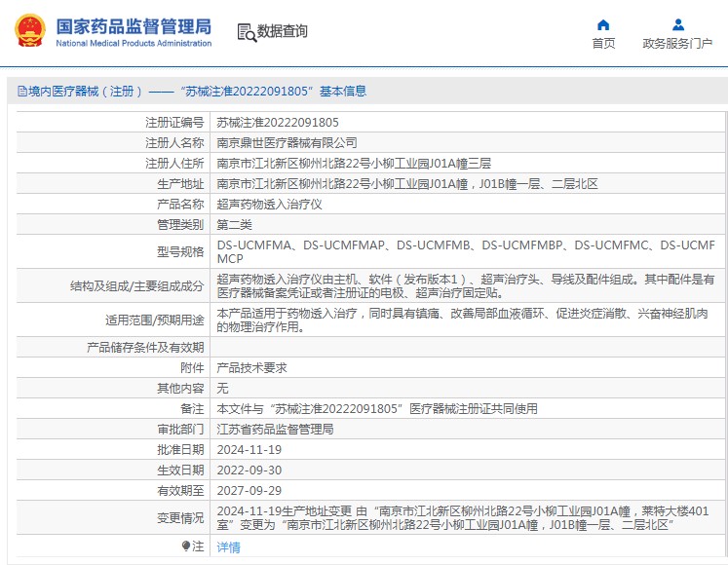This screenshot has height=565, width=728.
Task: Click the 批准日期 label cell
Action: tap(113, 449)
